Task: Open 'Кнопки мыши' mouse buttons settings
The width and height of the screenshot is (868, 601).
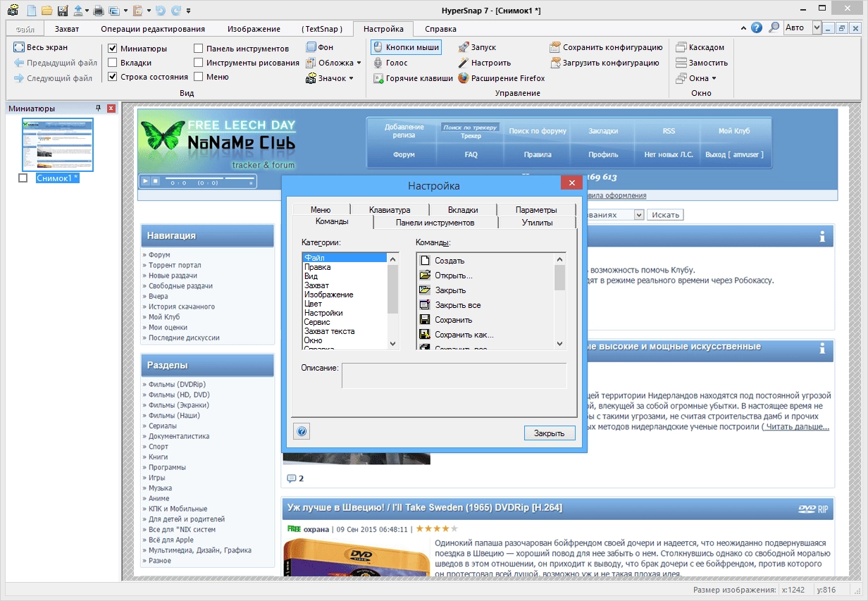Action: [x=406, y=47]
